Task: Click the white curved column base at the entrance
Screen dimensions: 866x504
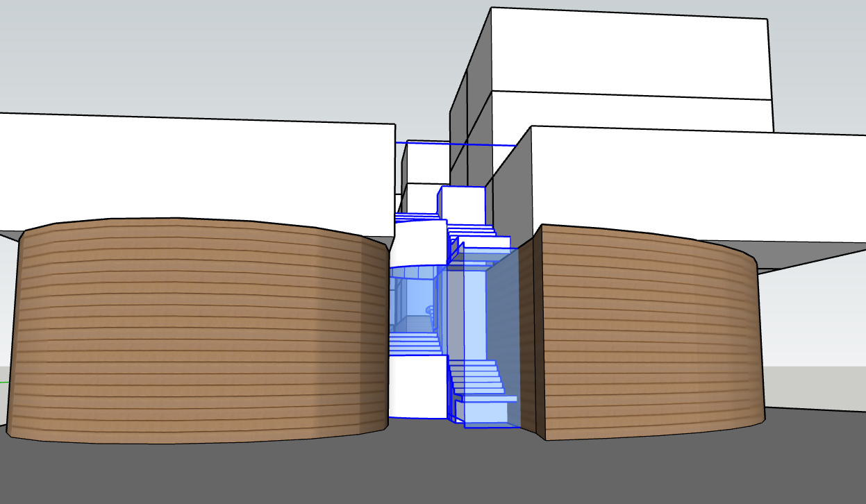Action: [x=417, y=385]
